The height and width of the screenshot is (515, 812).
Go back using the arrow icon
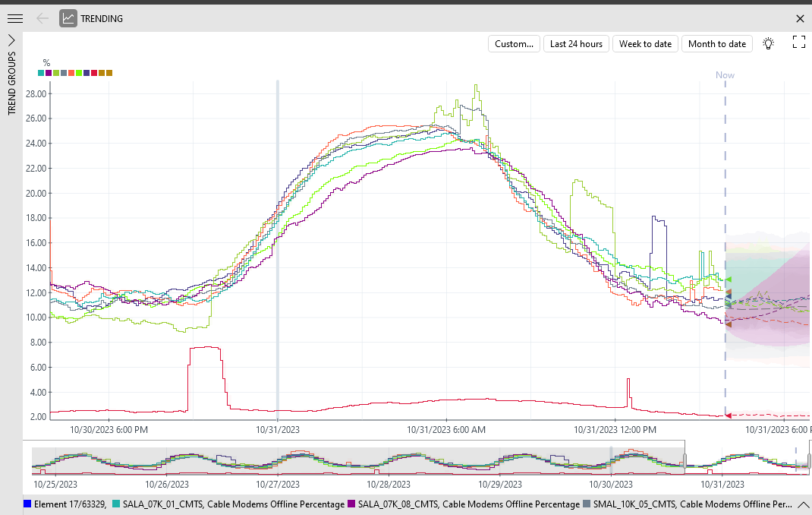pyautogui.click(x=42, y=19)
